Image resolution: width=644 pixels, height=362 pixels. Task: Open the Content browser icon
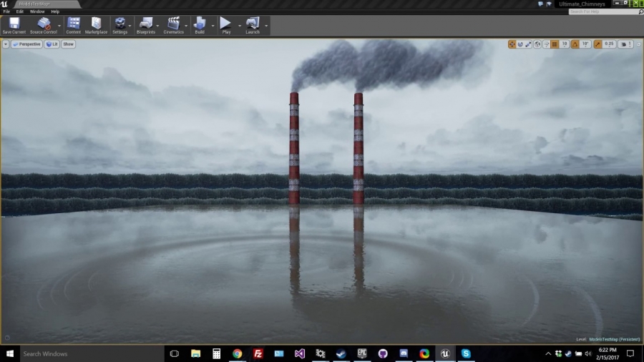coord(74,26)
